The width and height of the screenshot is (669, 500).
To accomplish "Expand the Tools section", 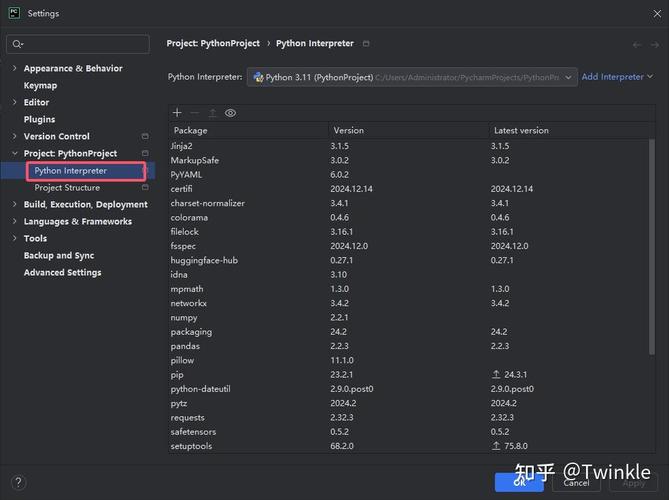I will point(15,238).
